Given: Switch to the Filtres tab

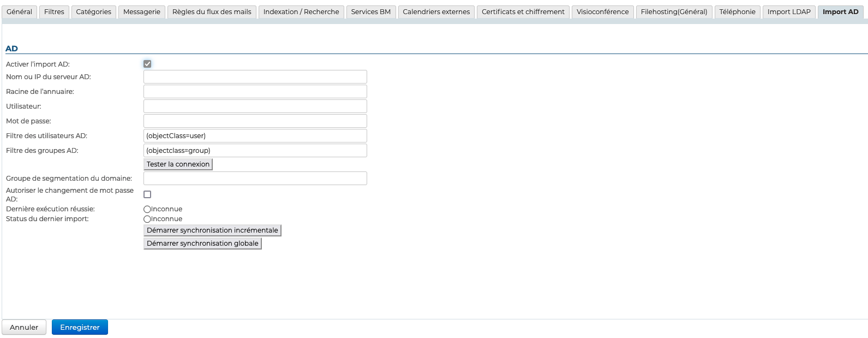Looking at the screenshot, I should click(54, 12).
